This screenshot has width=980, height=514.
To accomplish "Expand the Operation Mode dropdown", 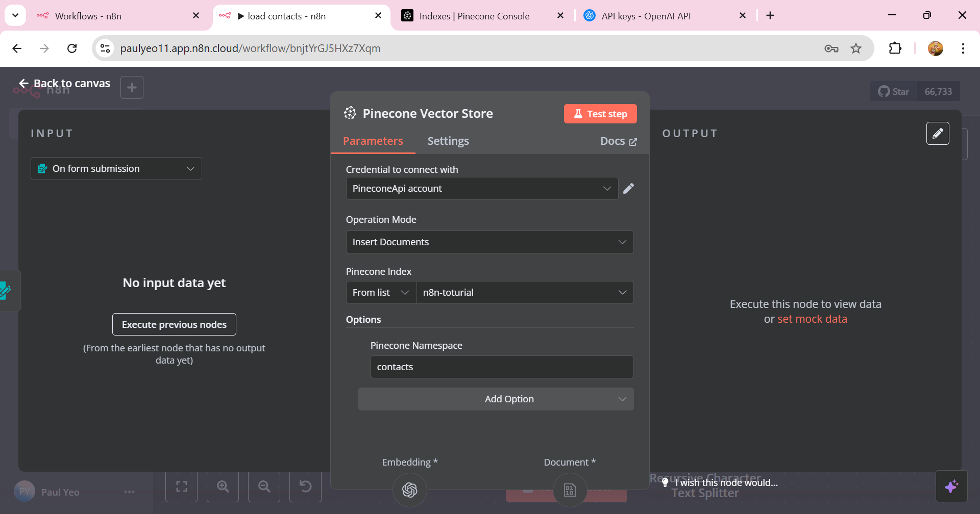I will click(x=489, y=242).
